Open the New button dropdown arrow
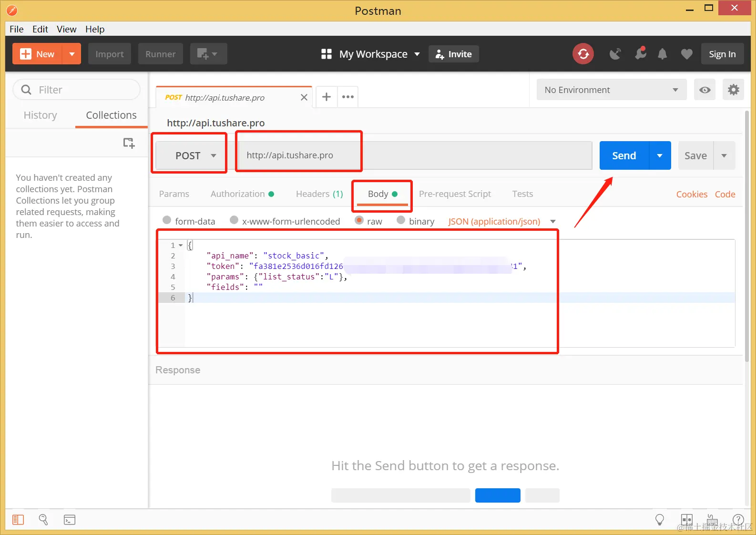756x535 pixels. (x=72, y=54)
